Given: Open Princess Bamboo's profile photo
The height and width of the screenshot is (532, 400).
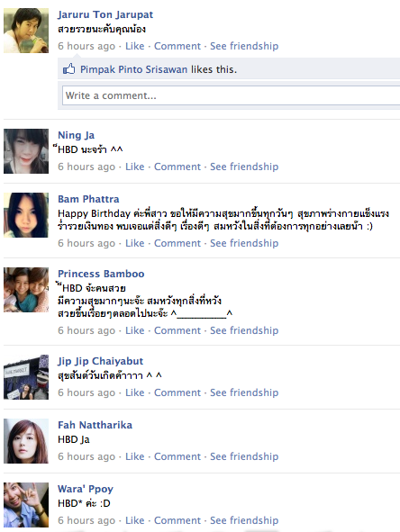Looking at the screenshot, I should (x=26, y=290).
